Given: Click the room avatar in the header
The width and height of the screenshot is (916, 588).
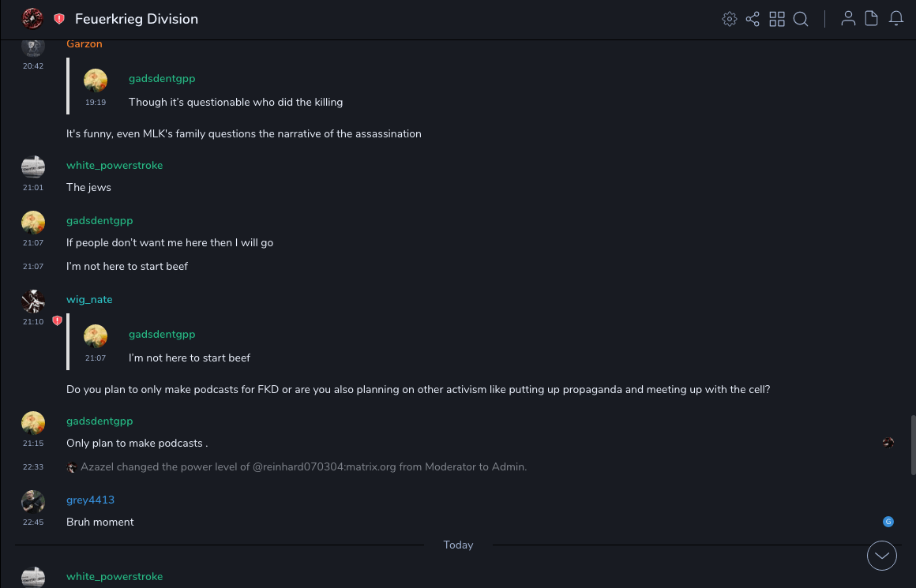Looking at the screenshot, I should pos(32,19).
